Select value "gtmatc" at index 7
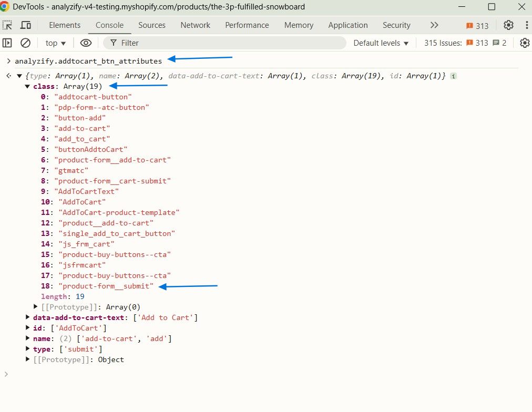 pos(71,171)
